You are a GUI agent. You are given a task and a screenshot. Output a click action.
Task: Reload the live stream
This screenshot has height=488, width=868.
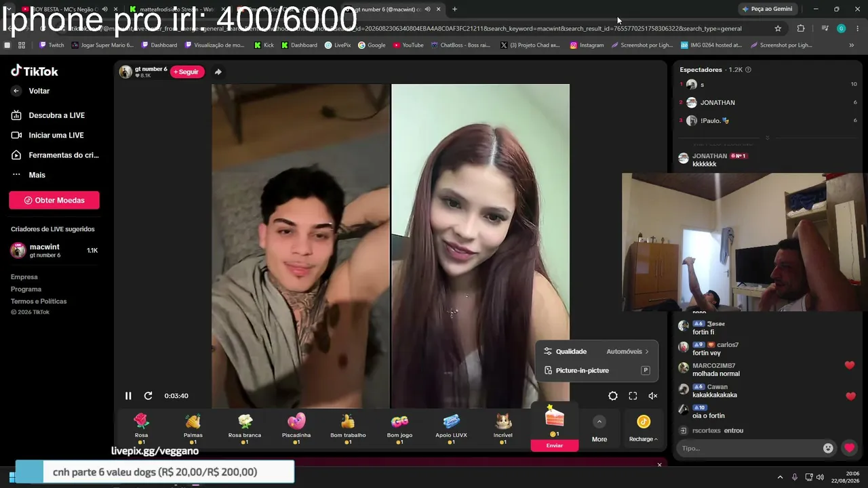point(148,396)
